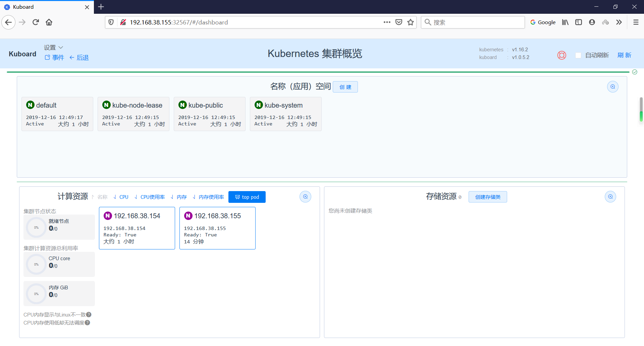The width and height of the screenshot is (644, 346).
Task: Click the CPU core 0% progress circle
Action: click(36, 264)
